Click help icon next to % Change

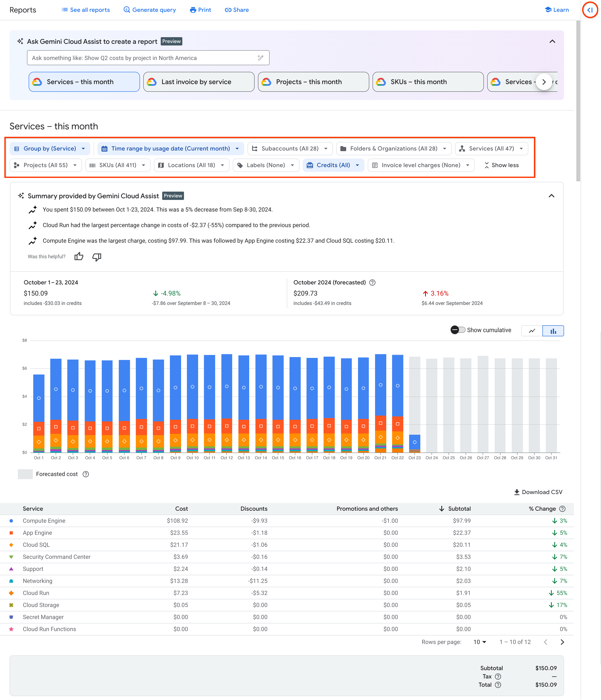point(562,509)
